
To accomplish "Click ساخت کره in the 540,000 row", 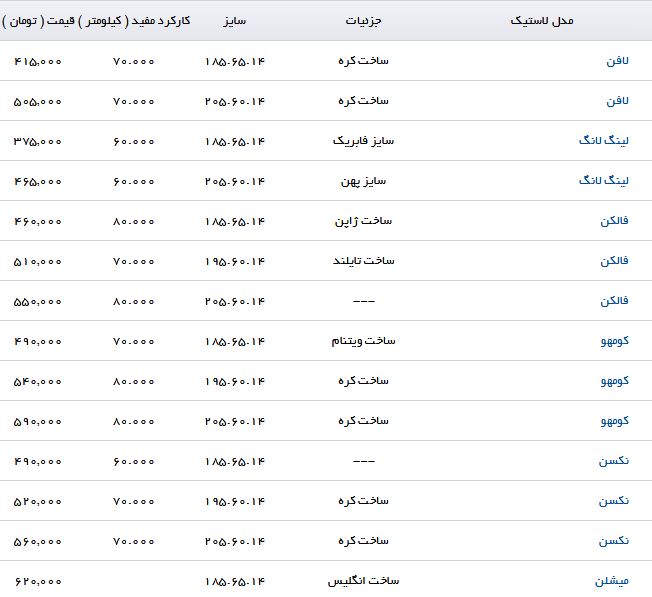I will point(363,381).
